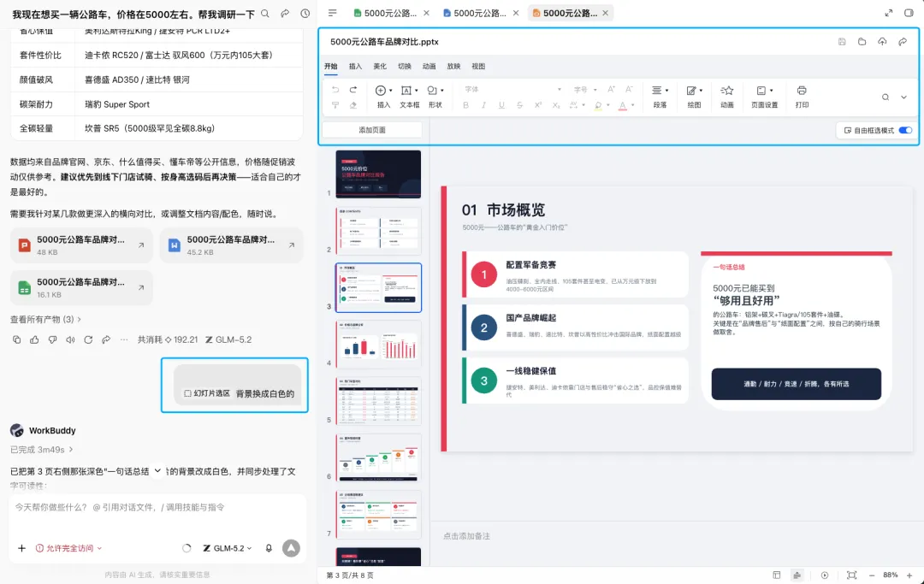Image resolution: width=924 pixels, height=584 pixels.
Task: Toggle bold formatting B
Action: click(x=465, y=105)
